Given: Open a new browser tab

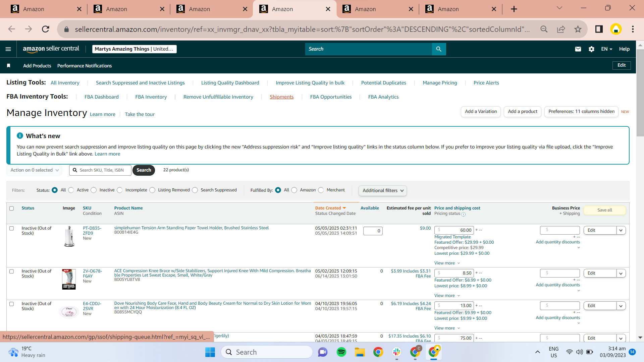Looking at the screenshot, I should (x=514, y=9).
